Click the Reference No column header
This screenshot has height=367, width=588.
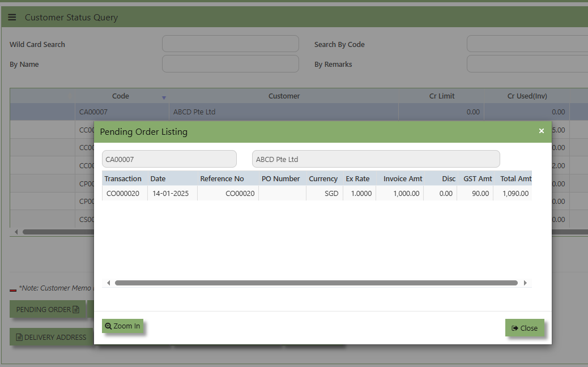(x=228, y=178)
